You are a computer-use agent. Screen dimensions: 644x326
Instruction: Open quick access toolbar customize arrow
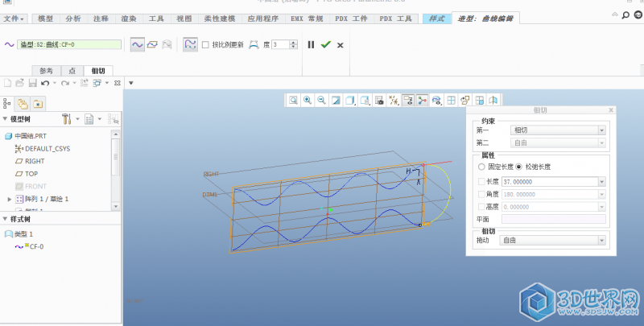tap(131, 83)
